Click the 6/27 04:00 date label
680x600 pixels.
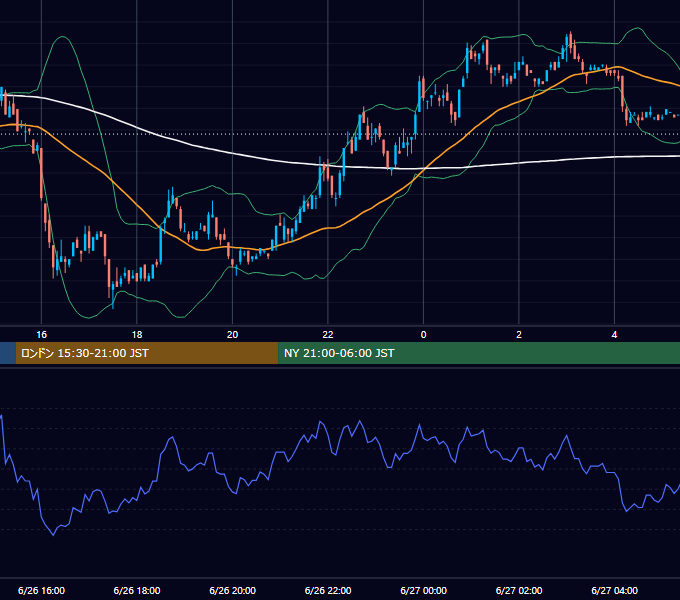pos(614,590)
